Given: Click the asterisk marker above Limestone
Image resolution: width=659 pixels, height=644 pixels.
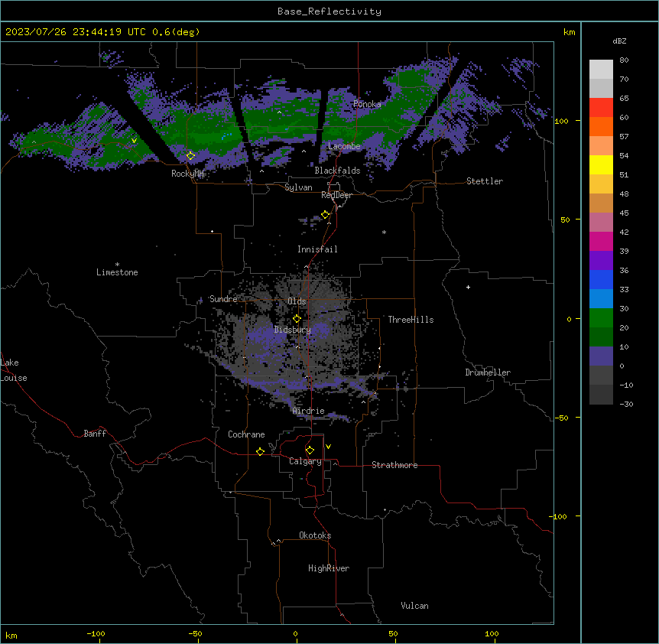Looking at the screenshot, I should [x=117, y=265].
